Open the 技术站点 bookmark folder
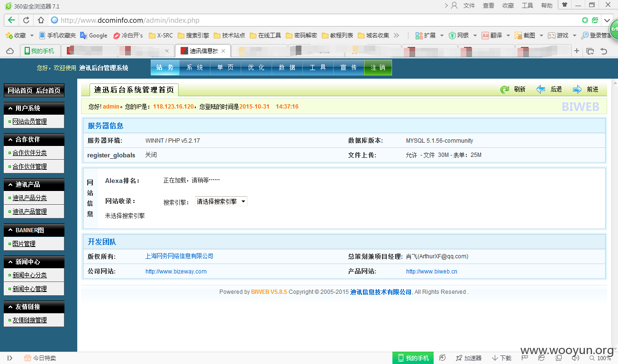 [229, 36]
